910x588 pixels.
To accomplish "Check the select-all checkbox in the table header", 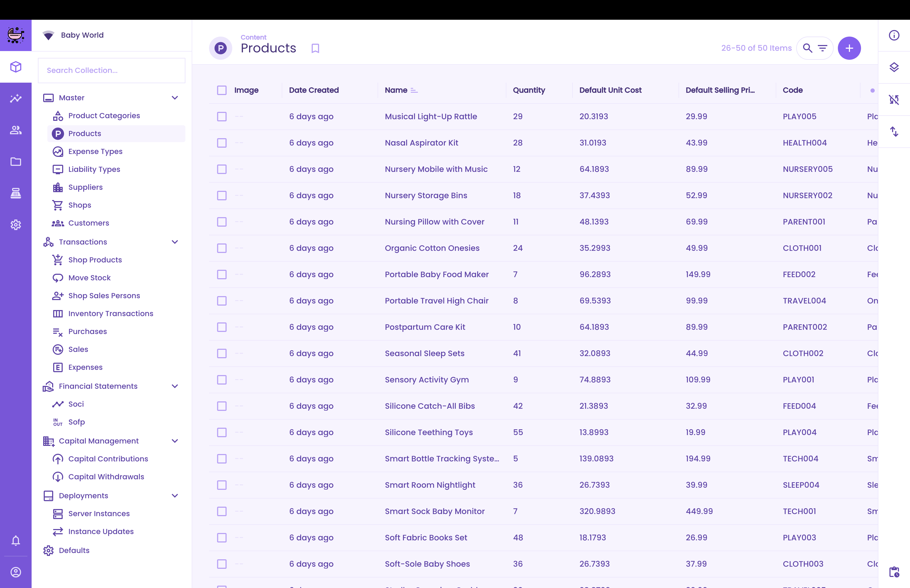I will pos(221,90).
